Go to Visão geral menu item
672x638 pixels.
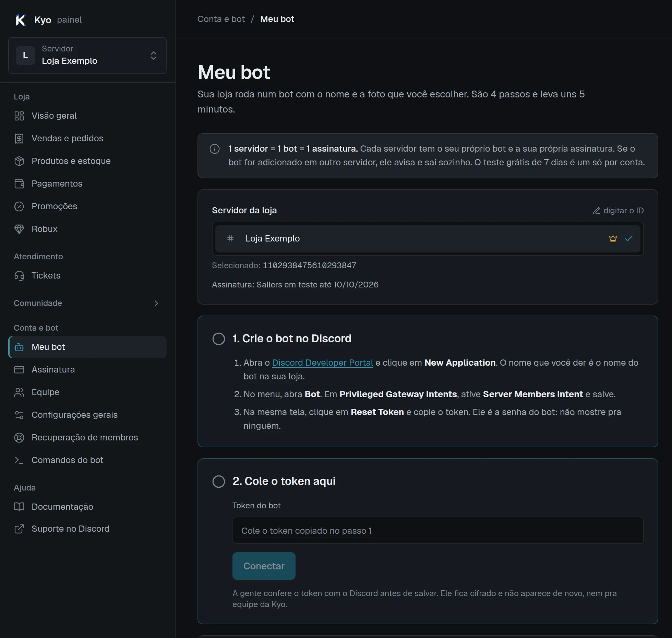[x=87, y=116]
